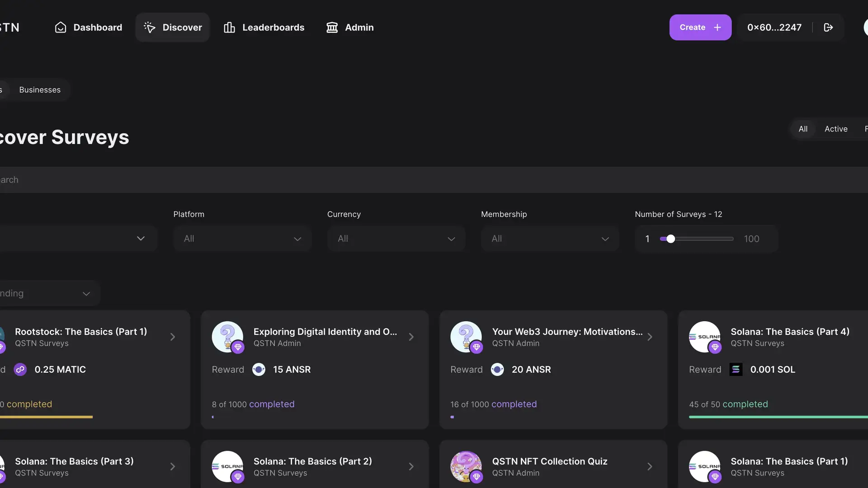This screenshot has height=488, width=868.
Task: Open the Leaderboards menu item
Action: [x=273, y=28]
